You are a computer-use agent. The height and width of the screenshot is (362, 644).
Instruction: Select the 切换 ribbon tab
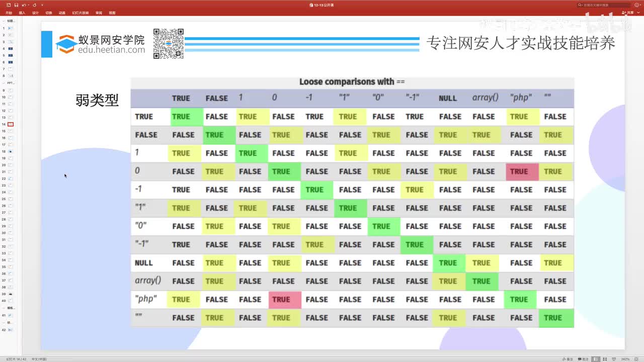tap(48, 13)
